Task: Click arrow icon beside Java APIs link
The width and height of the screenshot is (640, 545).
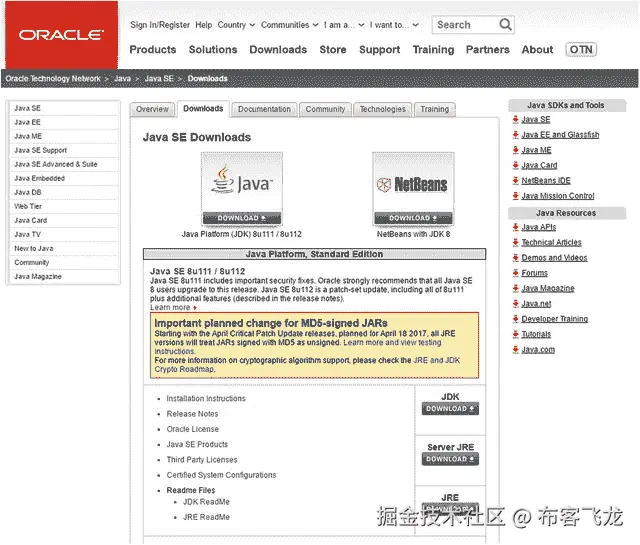Action: (516, 227)
